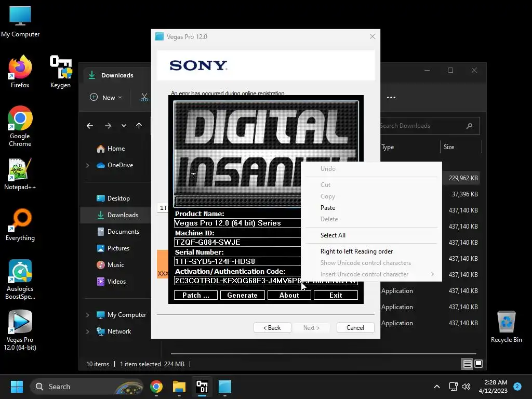
Task: Click the Windows Start button on the taskbar
Action: click(17, 387)
